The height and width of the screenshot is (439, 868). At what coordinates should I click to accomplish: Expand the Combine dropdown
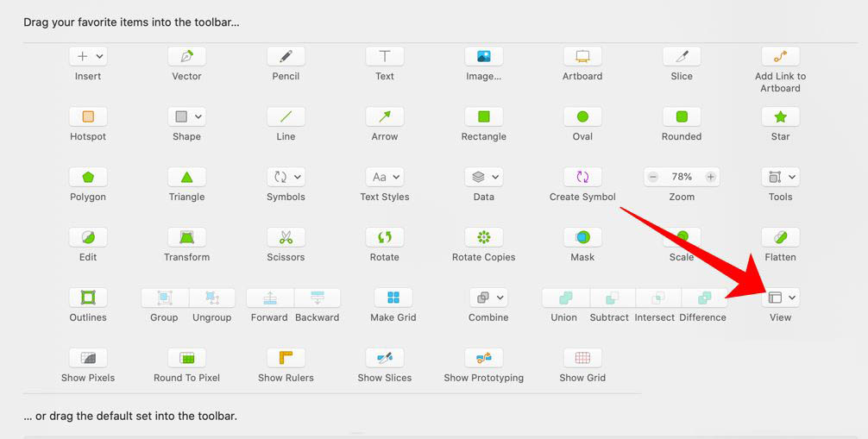(488, 298)
